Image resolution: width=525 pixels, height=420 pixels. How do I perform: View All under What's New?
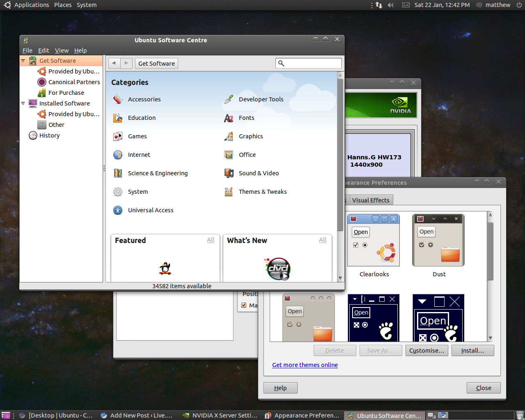[x=323, y=240]
